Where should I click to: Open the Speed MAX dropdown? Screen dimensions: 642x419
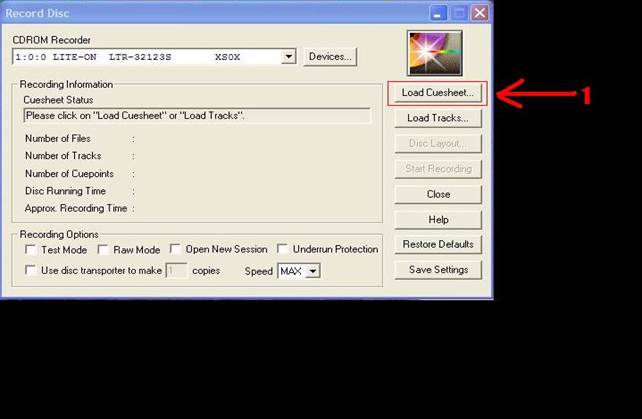[x=313, y=271]
